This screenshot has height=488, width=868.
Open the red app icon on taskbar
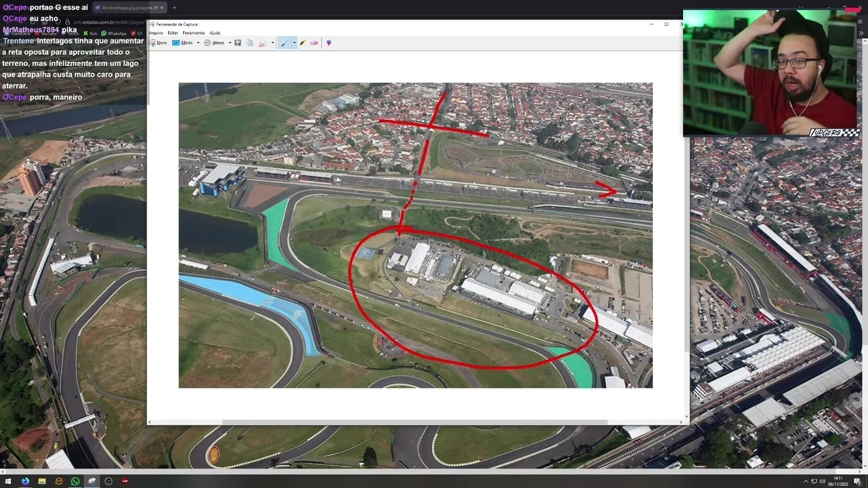point(125,481)
